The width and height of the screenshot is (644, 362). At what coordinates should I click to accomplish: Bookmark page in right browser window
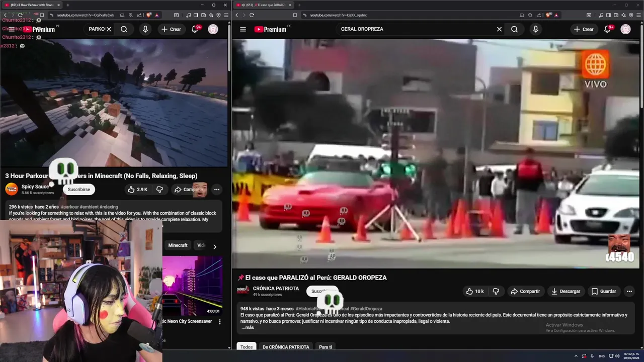(x=295, y=15)
